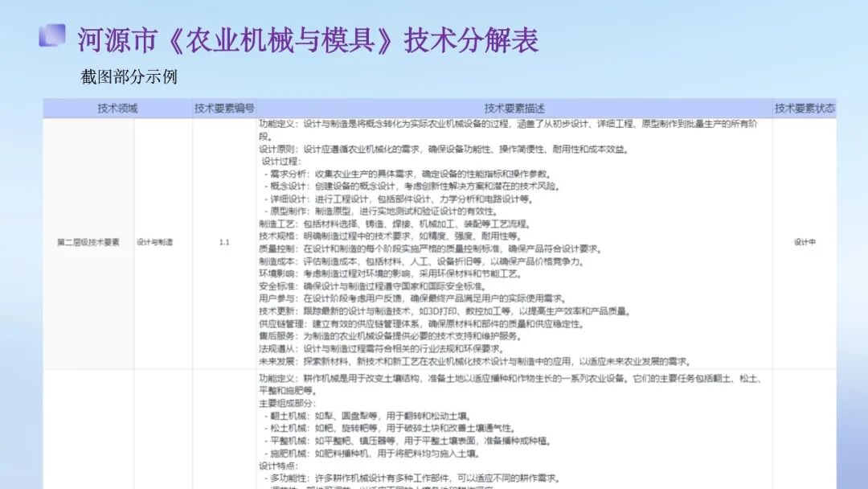Click the subtitle 截图部分示例
Screen dimensions: 868x489
tap(129, 76)
